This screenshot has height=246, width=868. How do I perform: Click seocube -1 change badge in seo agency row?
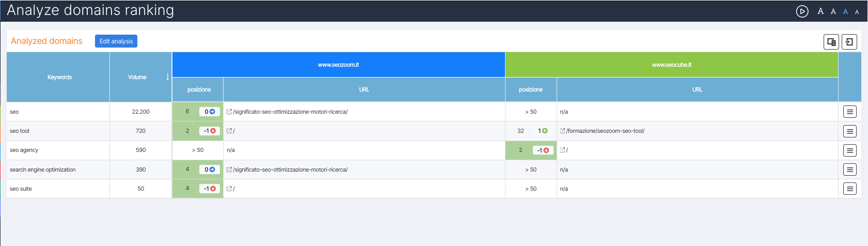[x=543, y=150]
